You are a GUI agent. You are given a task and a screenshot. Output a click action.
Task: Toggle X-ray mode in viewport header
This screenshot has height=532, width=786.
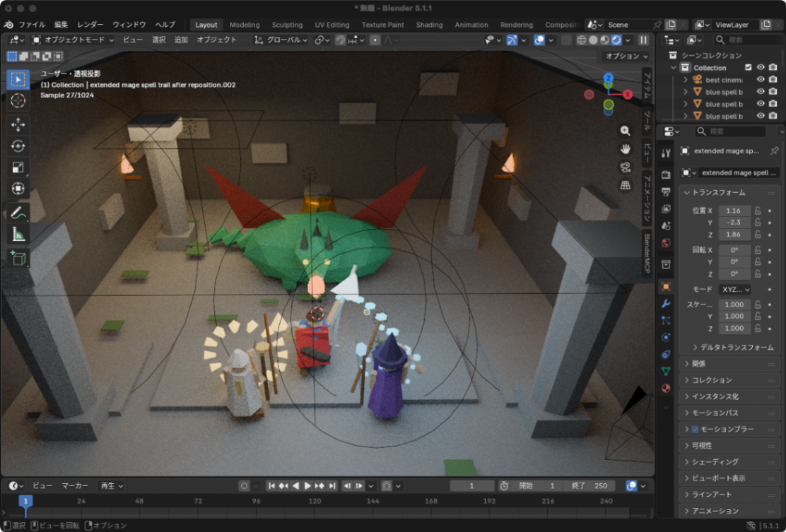click(566, 40)
